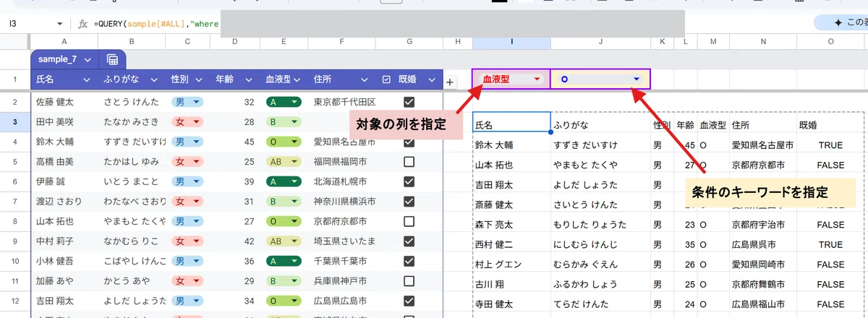Select column O header
The image size is (868, 318).
point(830,43)
